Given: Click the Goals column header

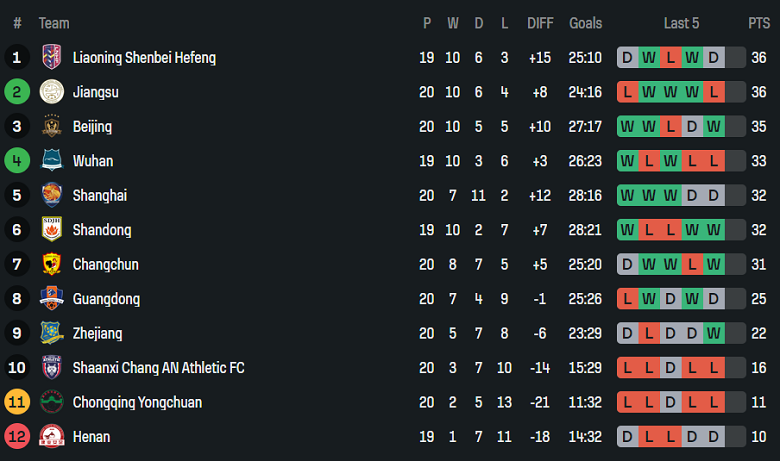Looking at the screenshot, I should 586,23.
